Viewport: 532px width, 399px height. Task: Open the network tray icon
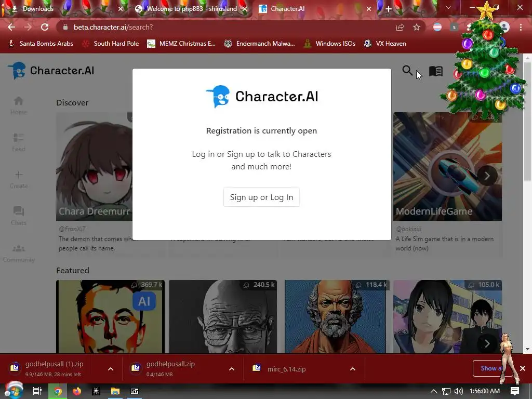[446, 391]
